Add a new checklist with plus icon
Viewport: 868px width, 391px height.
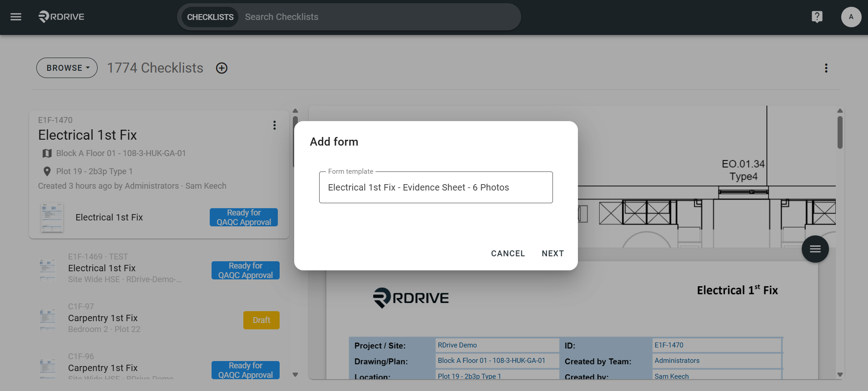222,68
